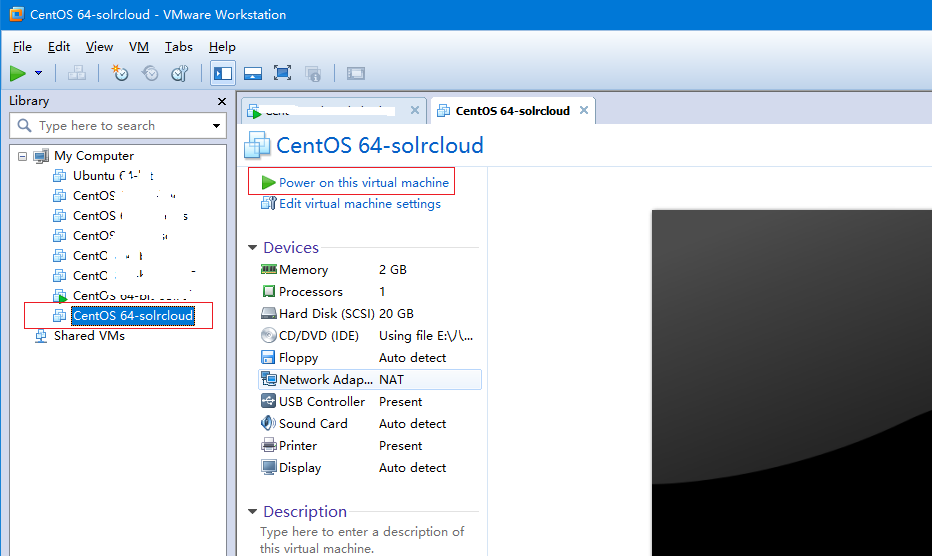Click the Unity mode toolbar icon

tap(313, 73)
